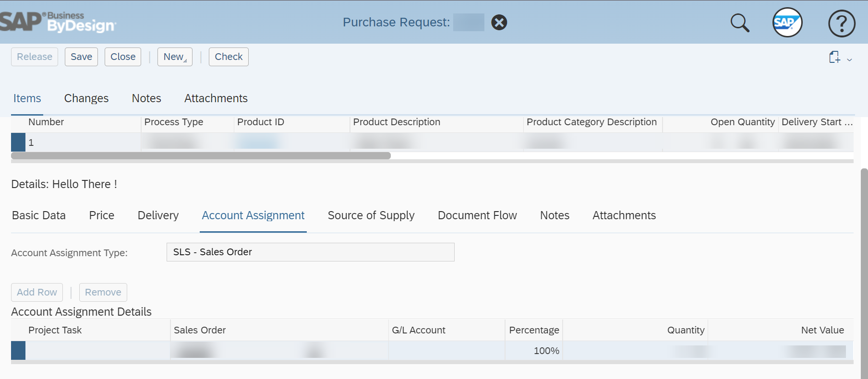The image size is (868, 379).
Task: Click the blurred Product ID link in row 1
Action: click(x=258, y=142)
